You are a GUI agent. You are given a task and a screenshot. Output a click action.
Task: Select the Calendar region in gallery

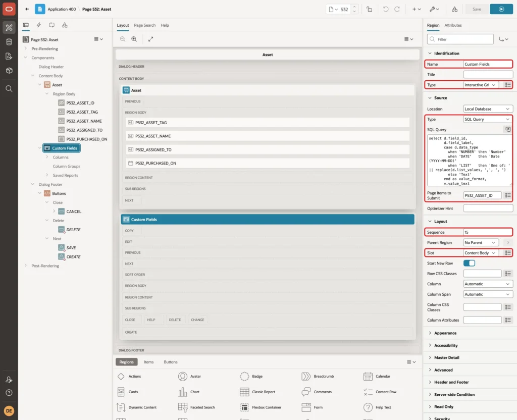[377, 376]
